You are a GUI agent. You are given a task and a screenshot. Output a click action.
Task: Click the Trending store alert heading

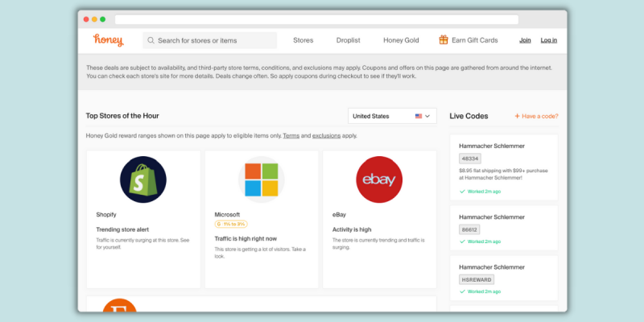tap(122, 229)
